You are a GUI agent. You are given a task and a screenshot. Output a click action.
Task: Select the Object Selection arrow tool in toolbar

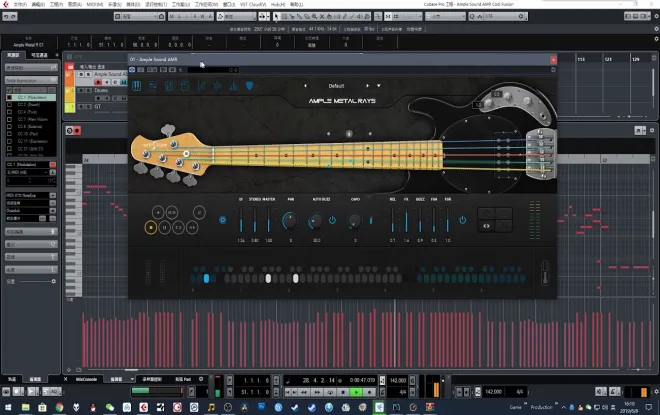(277, 16)
